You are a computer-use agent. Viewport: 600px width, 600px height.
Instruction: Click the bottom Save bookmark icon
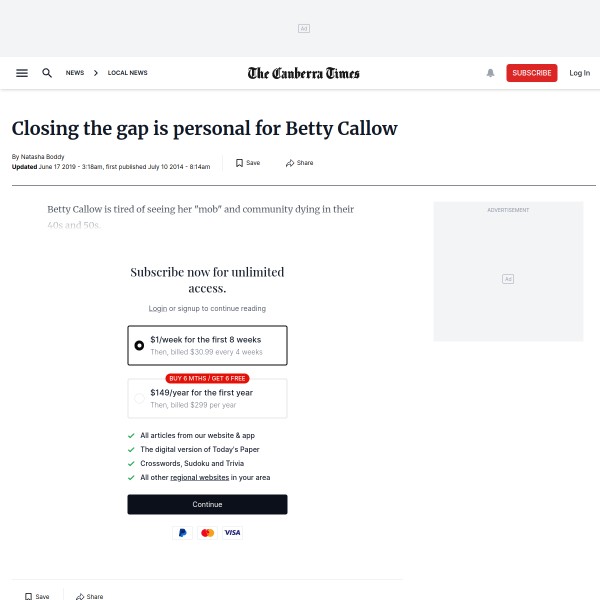[29, 596]
